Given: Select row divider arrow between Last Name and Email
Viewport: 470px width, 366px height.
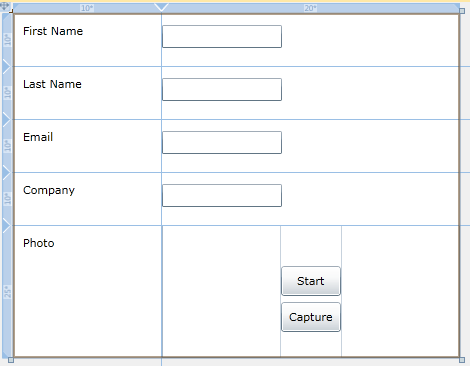Looking at the screenshot, I should point(7,119).
